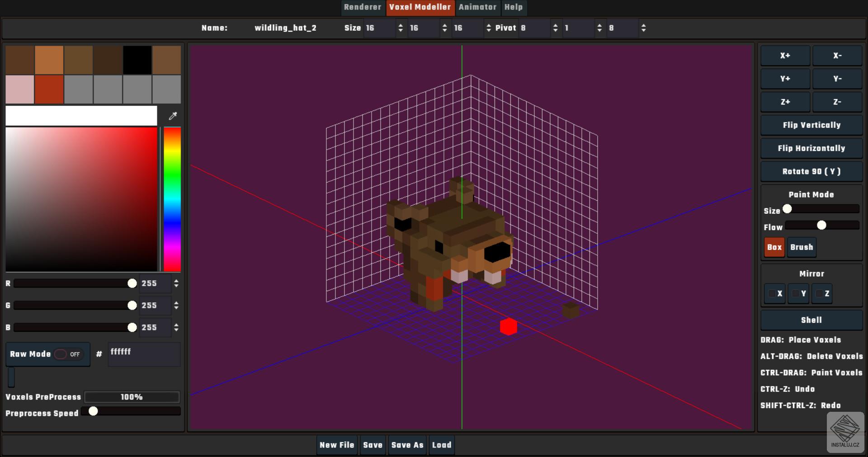
Task: Select the red-orange palette swatch
Action: [49, 90]
